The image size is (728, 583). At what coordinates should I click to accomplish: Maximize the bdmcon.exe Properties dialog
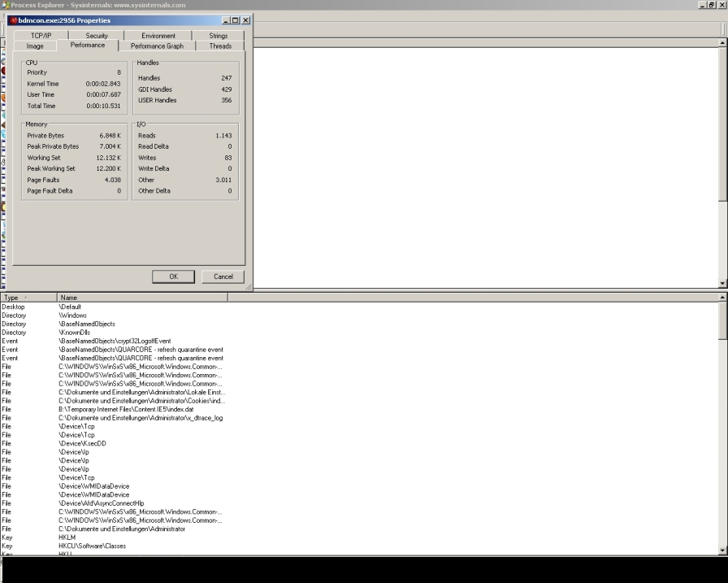click(235, 20)
